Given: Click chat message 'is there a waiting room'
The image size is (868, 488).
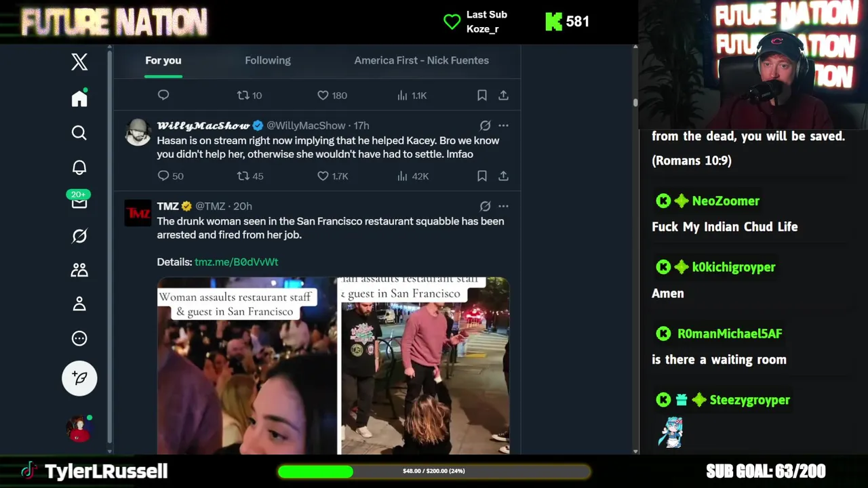Looking at the screenshot, I should coord(719,360).
